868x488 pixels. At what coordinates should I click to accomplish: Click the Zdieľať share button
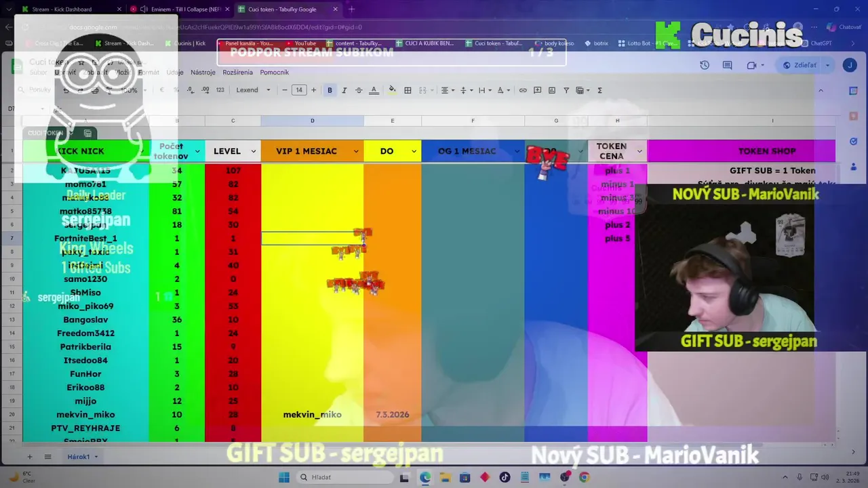pyautogui.click(x=800, y=65)
